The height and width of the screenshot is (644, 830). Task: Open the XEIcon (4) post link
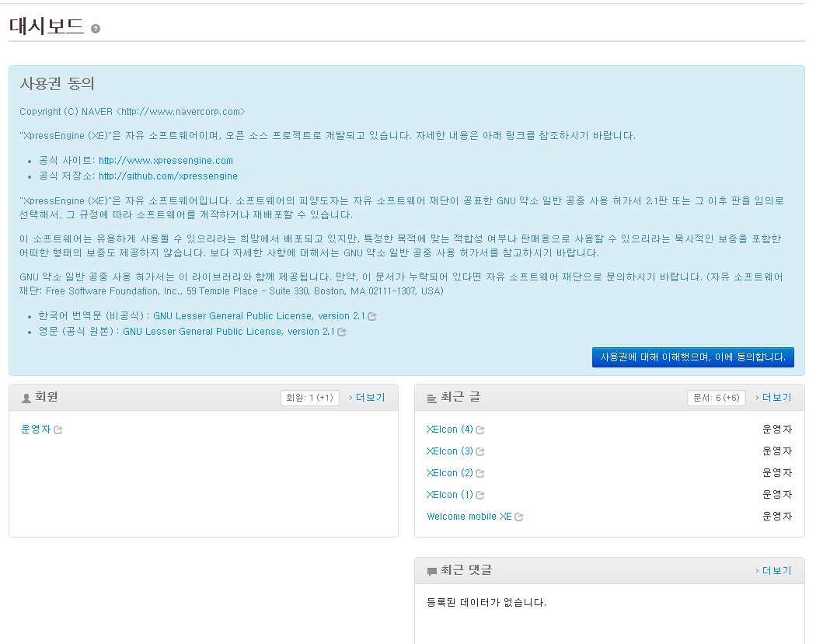pos(449,430)
